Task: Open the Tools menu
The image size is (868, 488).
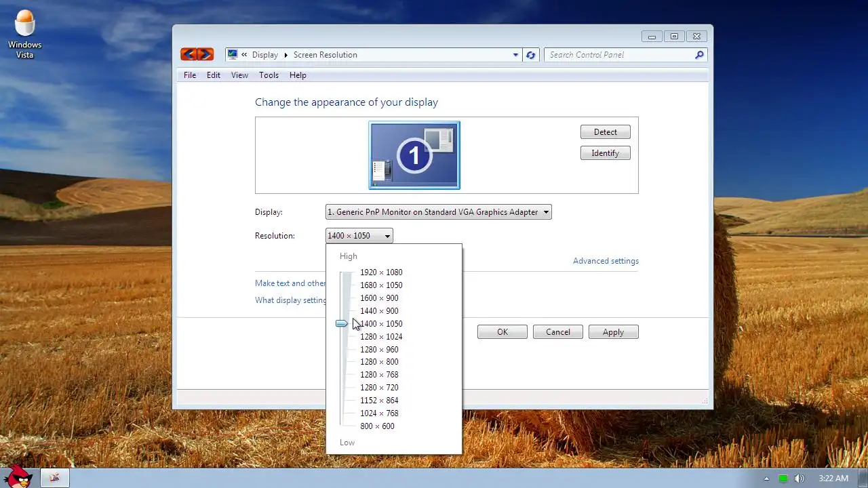Action: coord(269,75)
